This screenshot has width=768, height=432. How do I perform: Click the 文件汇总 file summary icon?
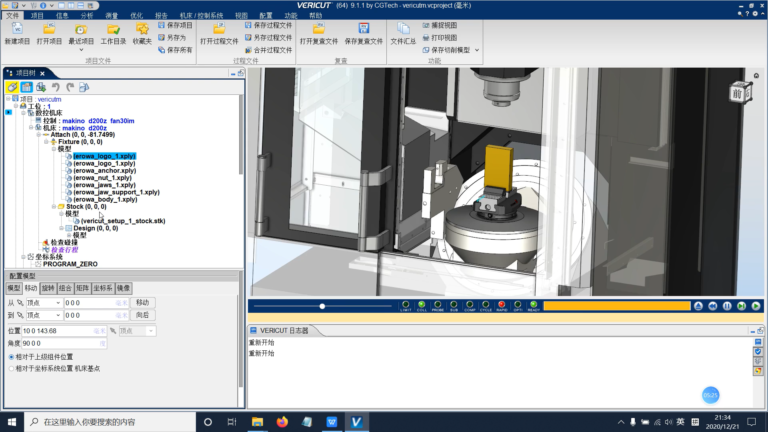coord(403,33)
